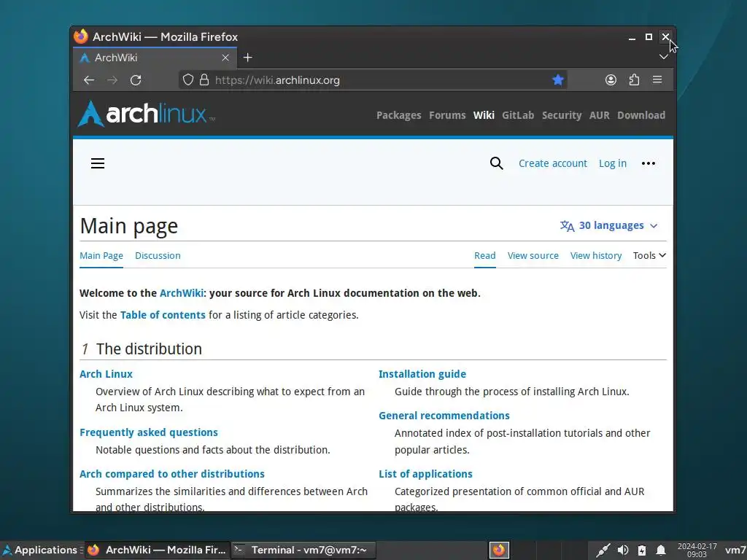Click the forward navigation arrow

click(112, 80)
